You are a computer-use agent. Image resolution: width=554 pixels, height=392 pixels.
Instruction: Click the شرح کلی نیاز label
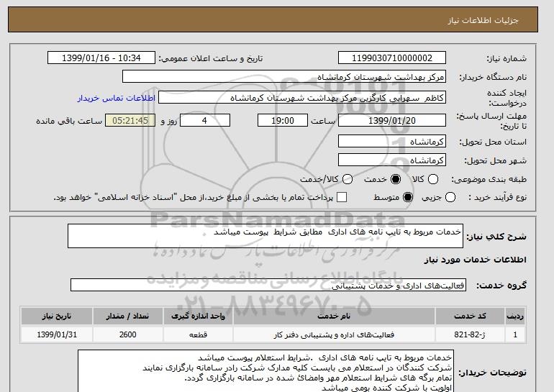tap(496, 236)
